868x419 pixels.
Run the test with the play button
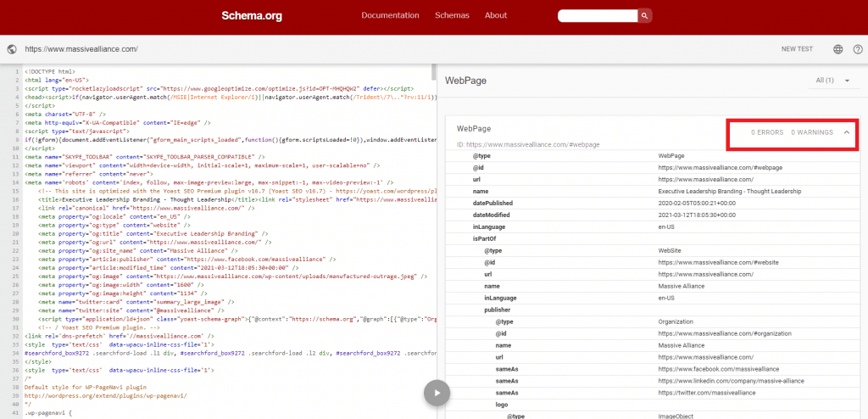click(437, 393)
